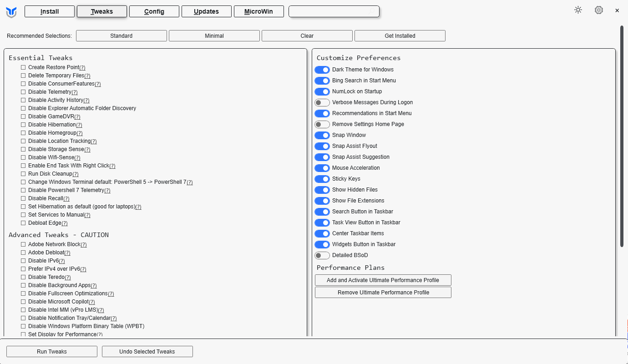Open the MicroWin tab
This screenshot has width=628, height=364.
pyautogui.click(x=259, y=11)
